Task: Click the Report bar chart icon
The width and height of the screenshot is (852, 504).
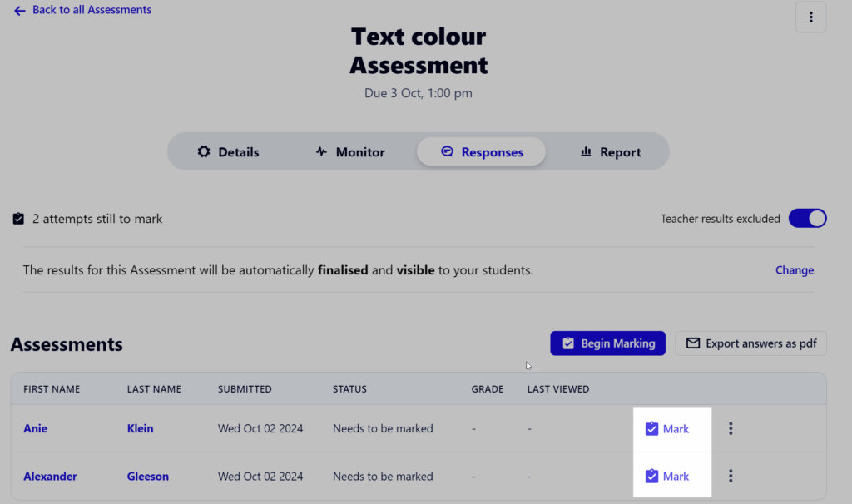Action: tap(586, 151)
